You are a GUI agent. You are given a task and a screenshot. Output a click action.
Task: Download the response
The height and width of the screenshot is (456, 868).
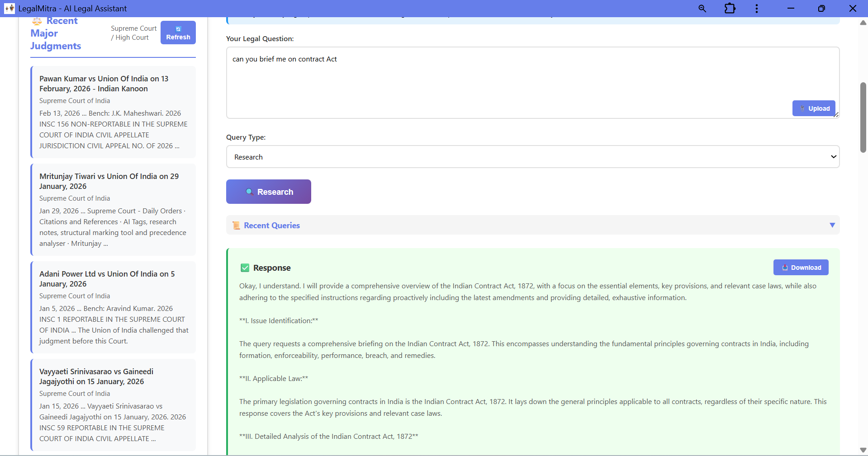(801, 268)
